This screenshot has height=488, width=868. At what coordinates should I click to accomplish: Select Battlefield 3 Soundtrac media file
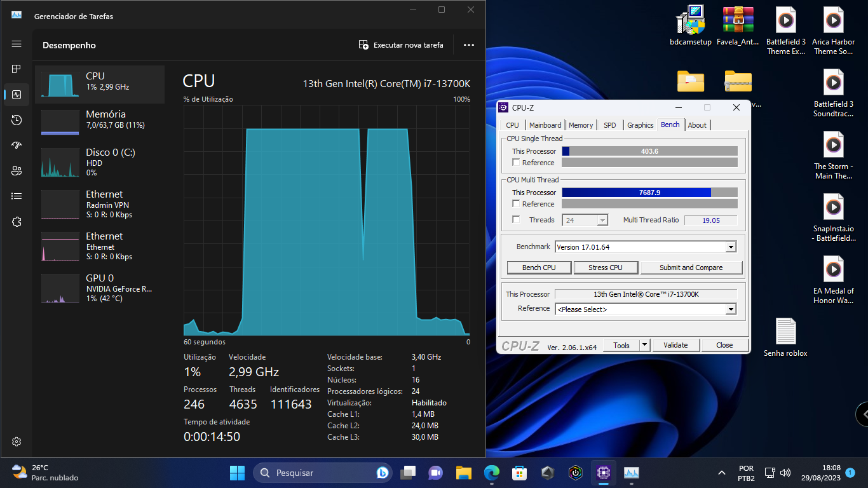point(834,93)
